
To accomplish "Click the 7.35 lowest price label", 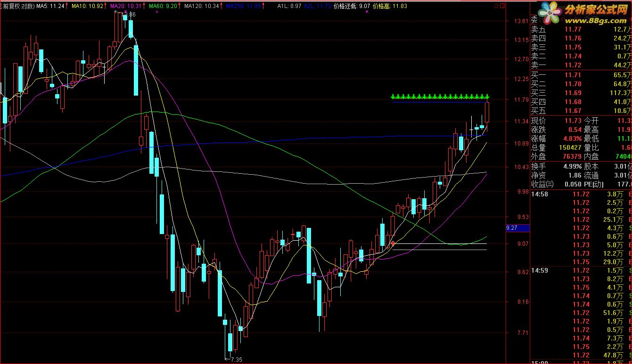I will 236,359.
